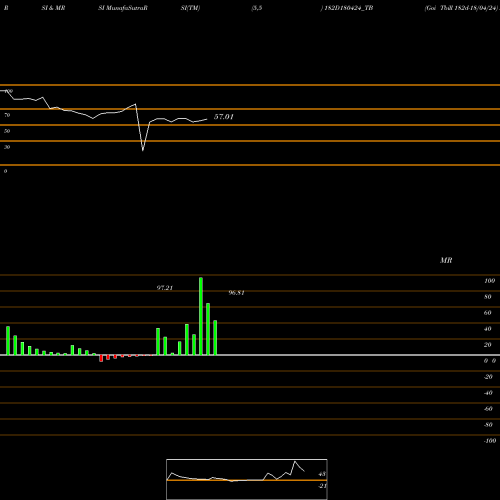Click the MR panel title label
Screen dimensions: 500x500
(x=446, y=260)
